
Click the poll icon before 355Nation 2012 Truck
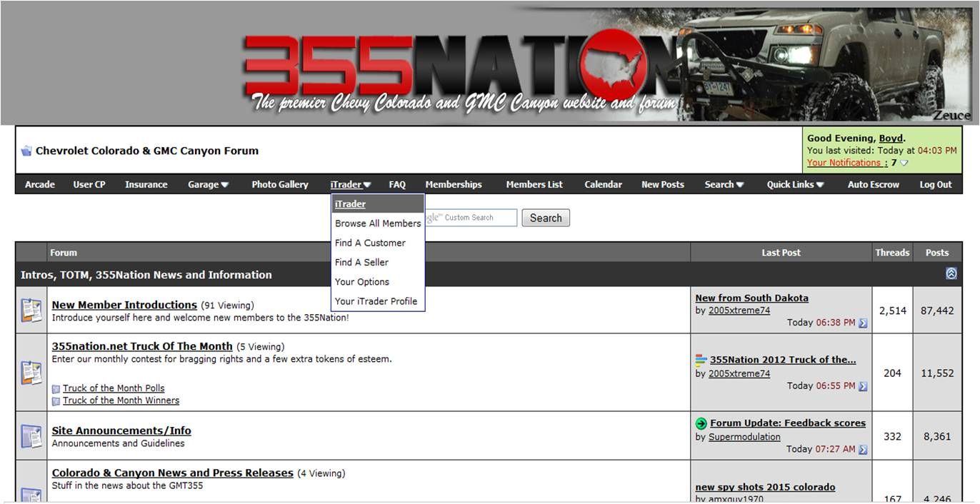point(701,360)
